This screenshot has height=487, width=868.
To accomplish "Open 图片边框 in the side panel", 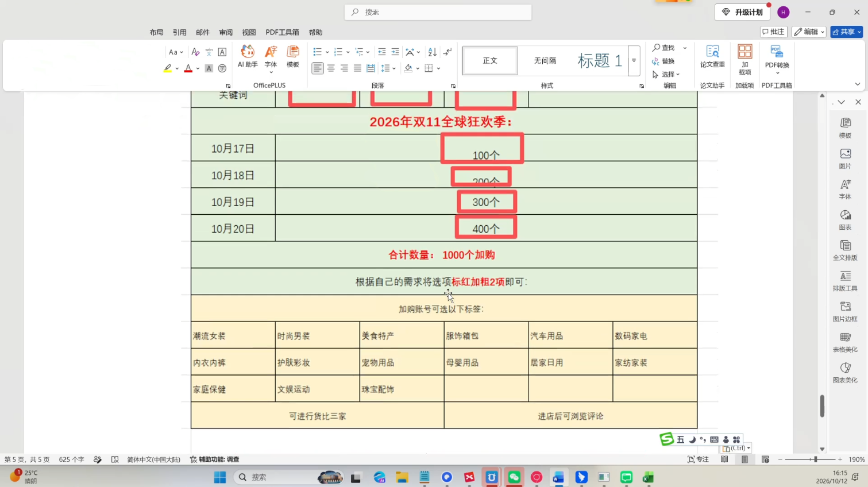I will pyautogui.click(x=845, y=312).
